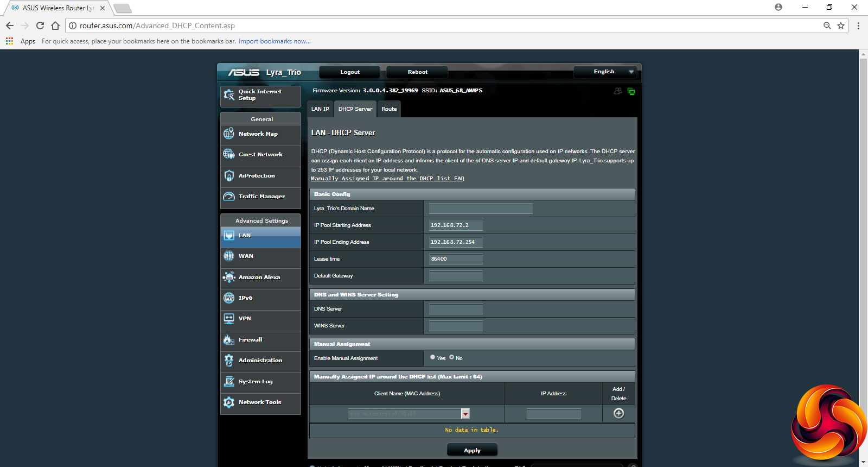
Task: Open the System Log icon
Action: point(229,382)
